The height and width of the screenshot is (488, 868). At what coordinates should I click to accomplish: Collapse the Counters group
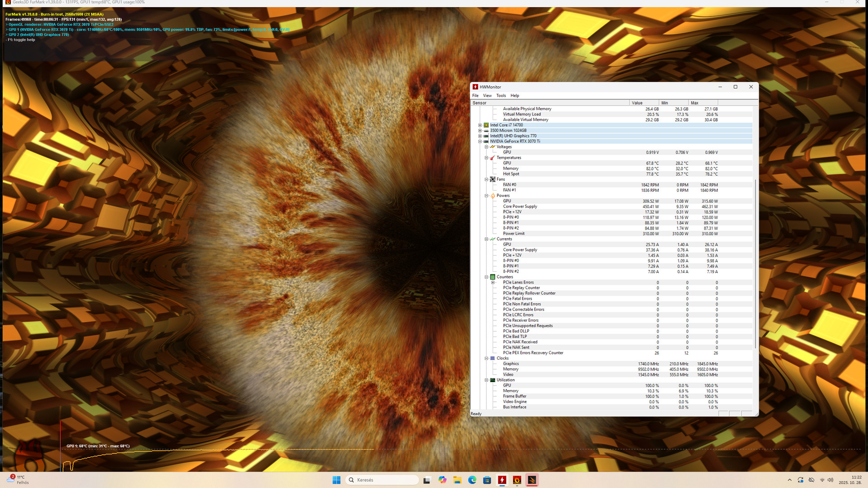486,277
